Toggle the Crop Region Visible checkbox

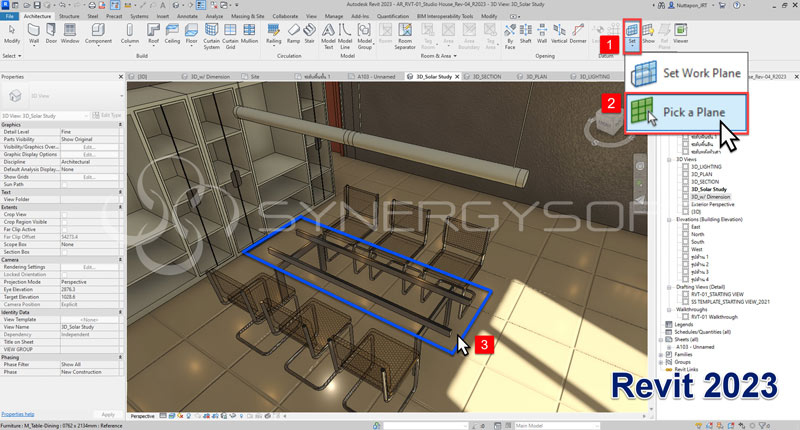tap(64, 222)
